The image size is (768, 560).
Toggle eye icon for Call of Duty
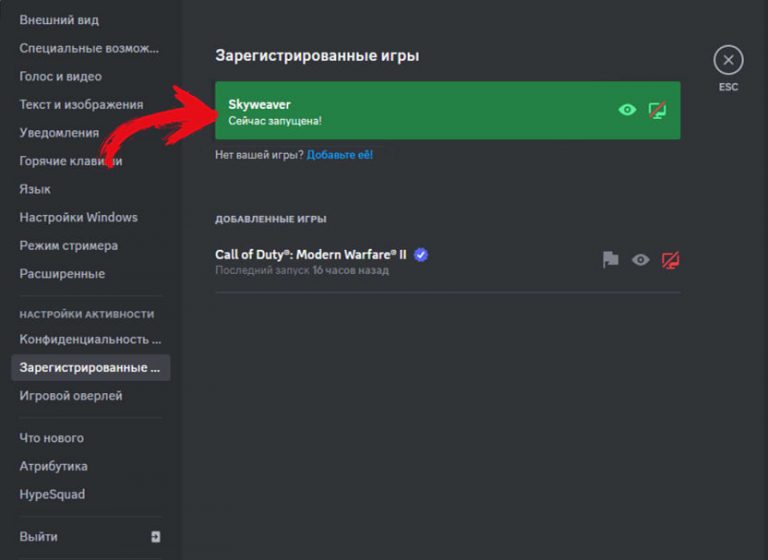pyautogui.click(x=640, y=260)
